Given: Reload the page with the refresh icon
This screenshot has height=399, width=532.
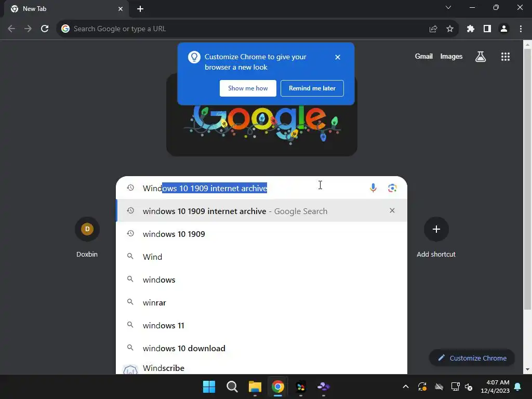Looking at the screenshot, I should pos(45,29).
